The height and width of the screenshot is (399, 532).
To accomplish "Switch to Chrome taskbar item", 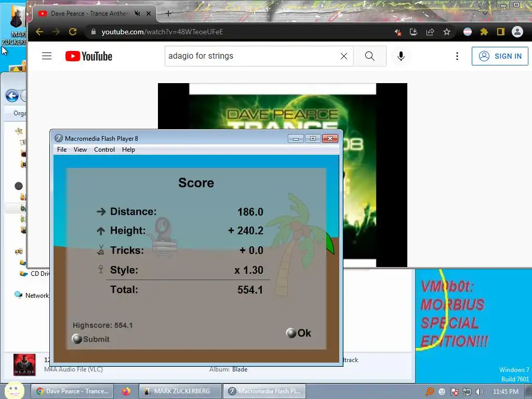I will 72,391.
